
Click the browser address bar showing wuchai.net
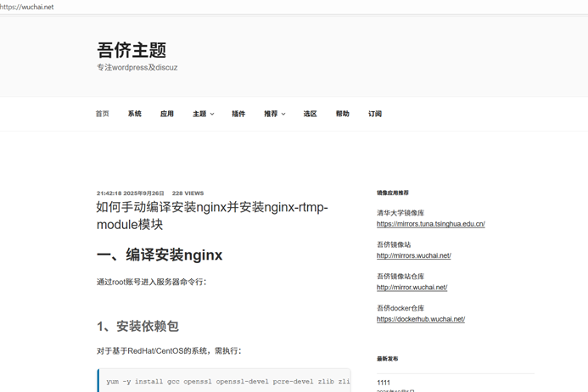click(170, 7)
